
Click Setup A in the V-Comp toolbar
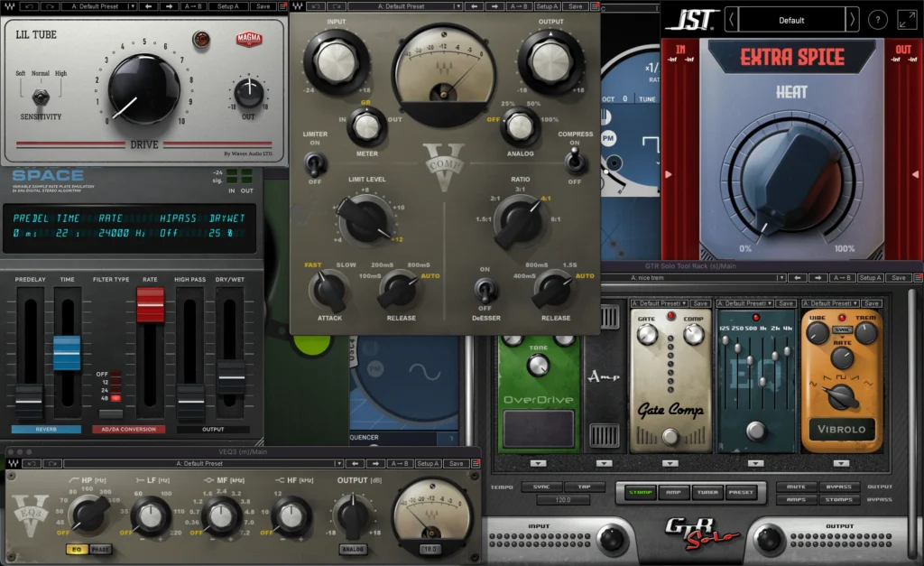(x=546, y=6)
